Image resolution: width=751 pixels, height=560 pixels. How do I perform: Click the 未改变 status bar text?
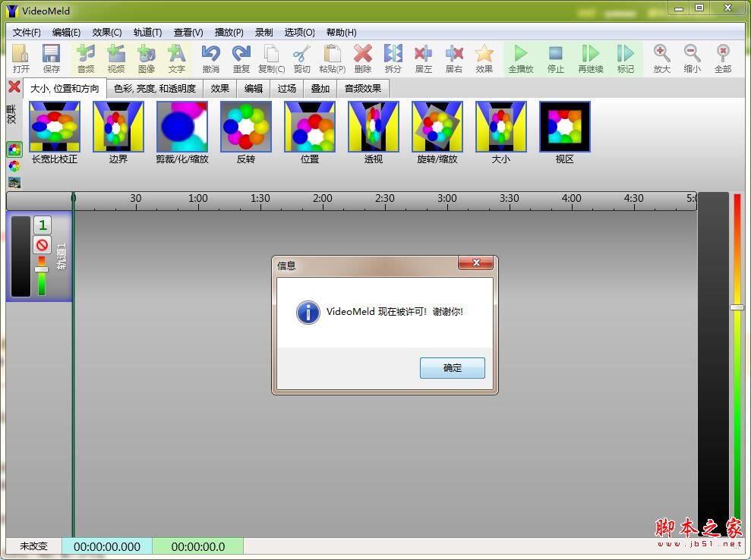pyautogui.click(x=33, y=546)
